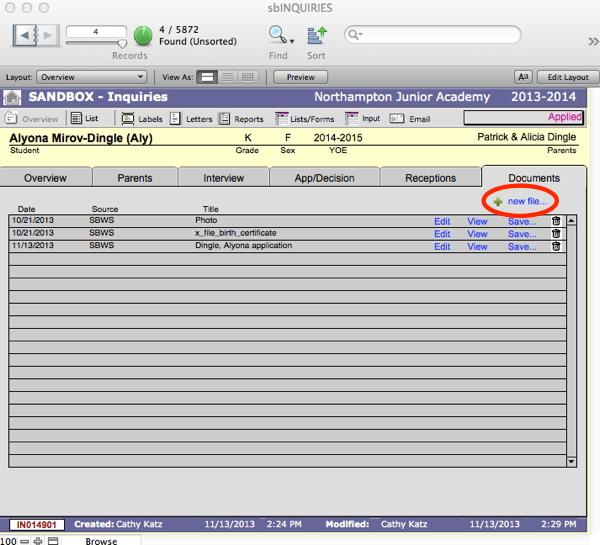Switch to list view in View As

228,77
